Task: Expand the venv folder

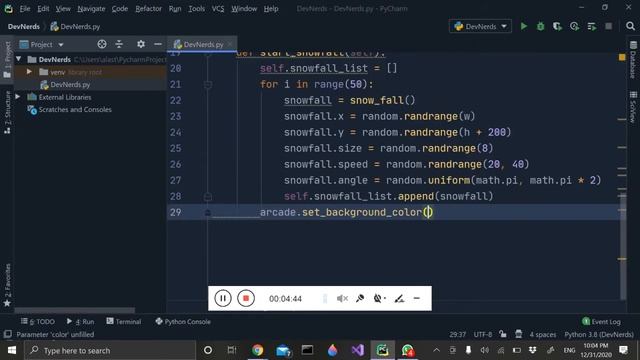Action: (29, 72)
